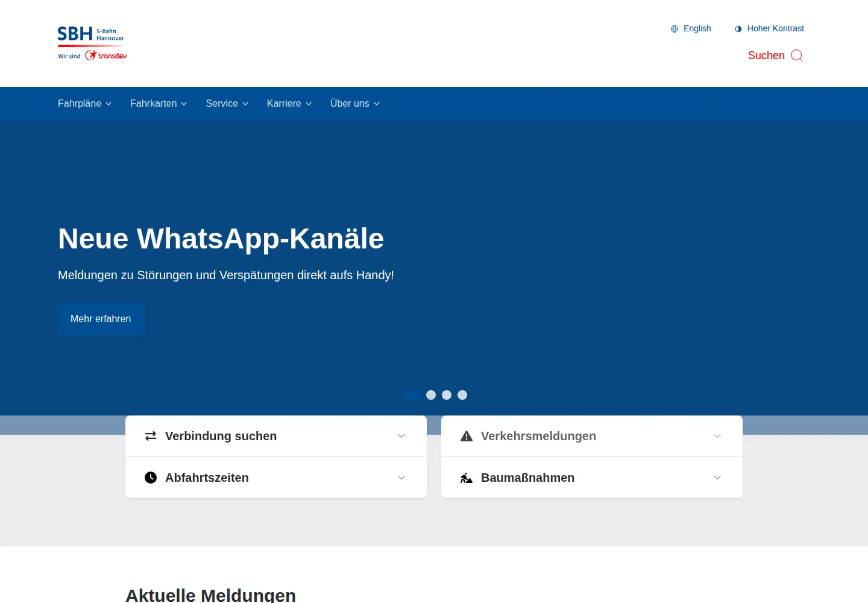The image size is (868, 603).
Task: Expand the Abfahrtszeiten panel chevron
Action: pos(401,478)
